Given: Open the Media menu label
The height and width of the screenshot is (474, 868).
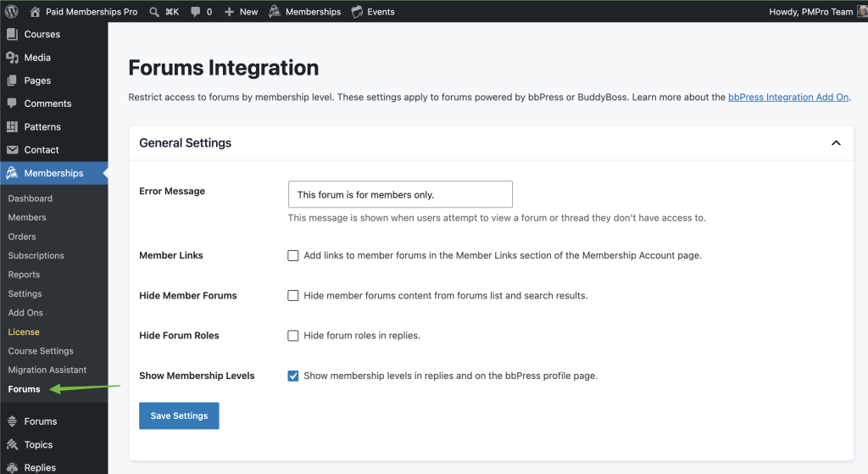Looking at the screenshot, I should 37,58.
